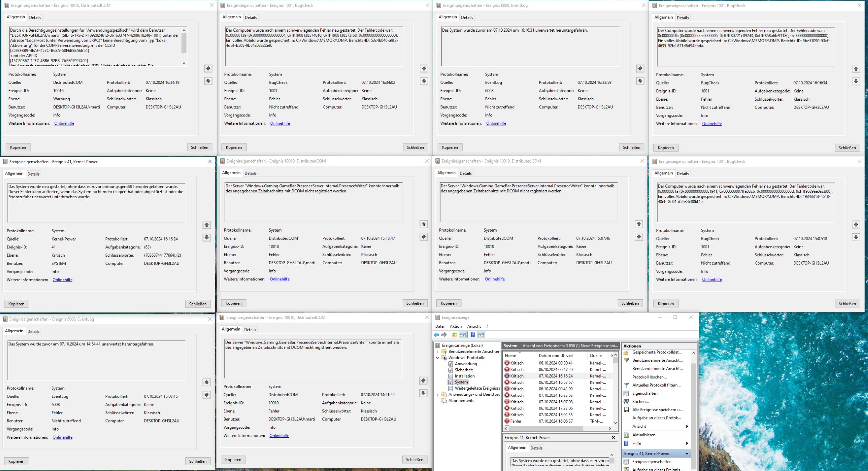Open the Aktion menu in Ereignisanzeige

[x=455, y=326]
